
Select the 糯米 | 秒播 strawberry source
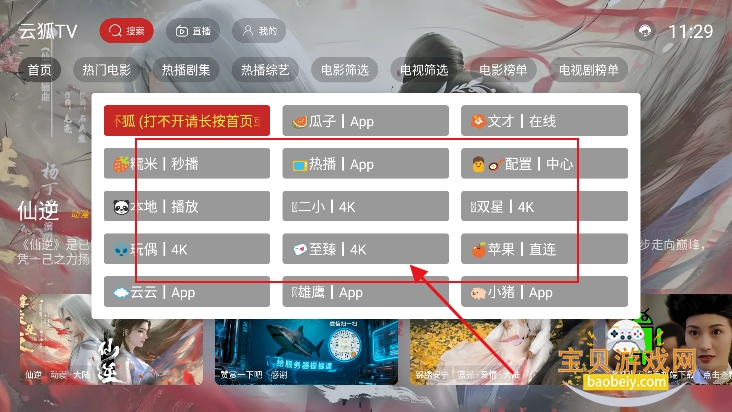pos(187,163)
